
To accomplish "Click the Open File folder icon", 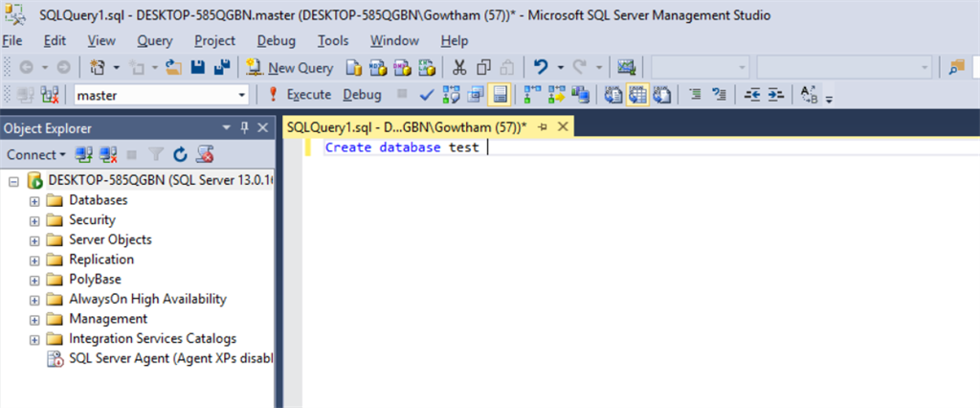I will pos(173,67).
